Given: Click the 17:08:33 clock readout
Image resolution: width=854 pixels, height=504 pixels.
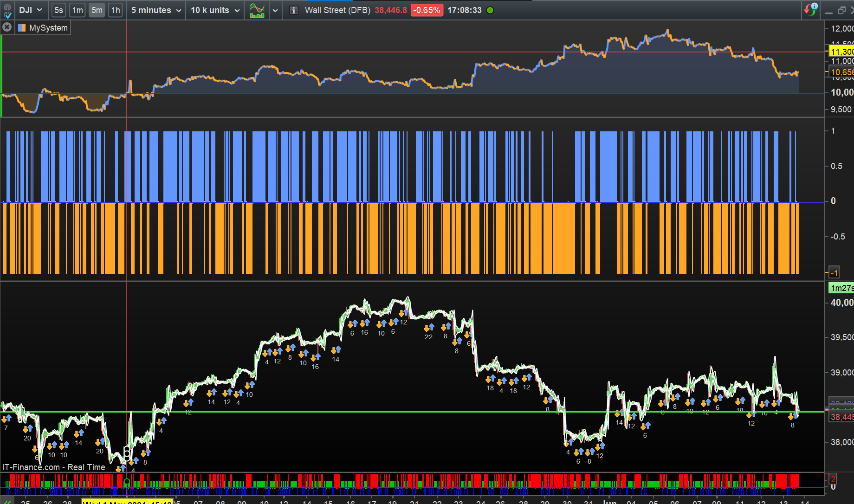Looking at the screenshot, I should pos(465,10).
